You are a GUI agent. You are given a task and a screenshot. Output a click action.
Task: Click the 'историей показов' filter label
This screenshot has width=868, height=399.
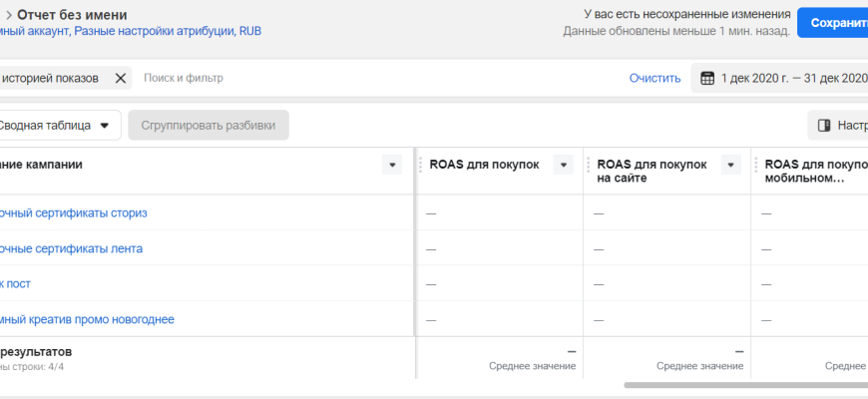[x=50, y=78]
